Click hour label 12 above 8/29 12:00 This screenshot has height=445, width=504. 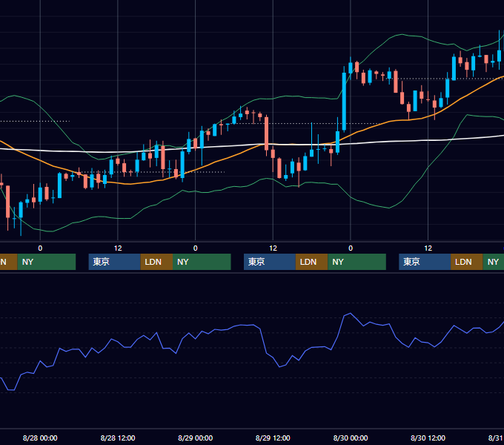273,248
